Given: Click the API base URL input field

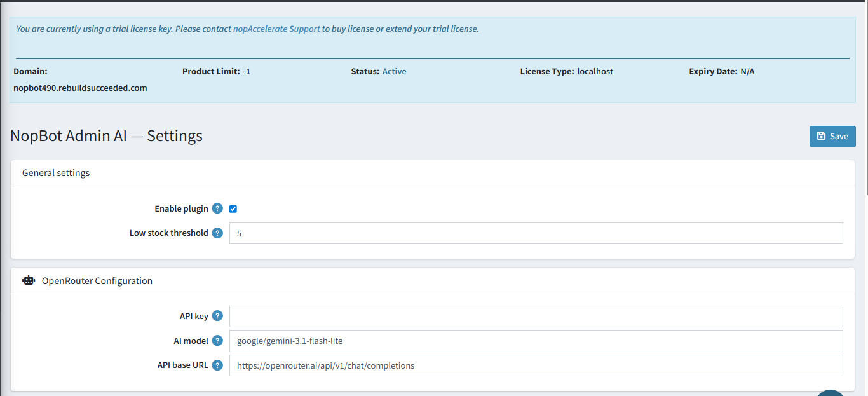Looking at the screenshot, I should [x=536, y=365].
